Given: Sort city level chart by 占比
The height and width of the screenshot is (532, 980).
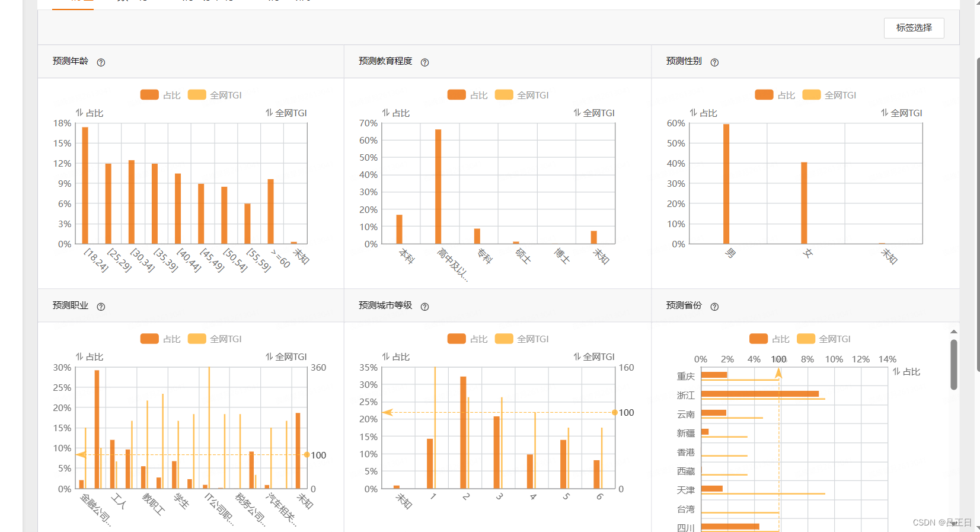Looking at the screenshot, I should click(x=396, y=356).
